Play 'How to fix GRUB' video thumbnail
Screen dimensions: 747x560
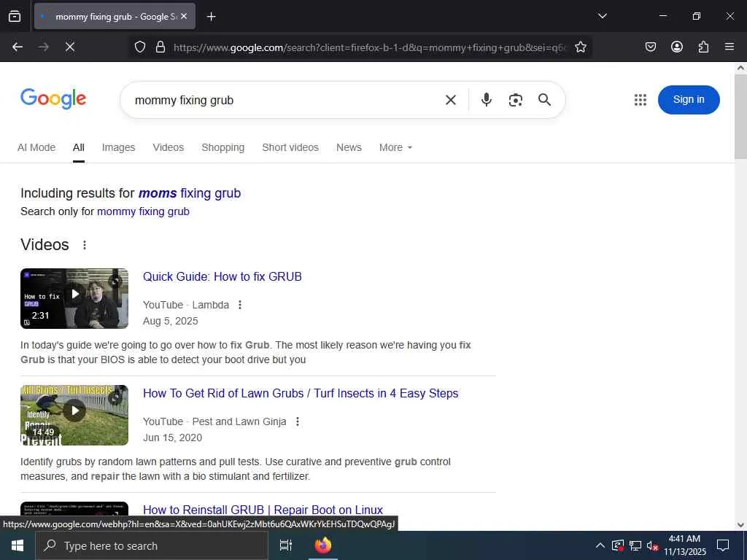74,298
